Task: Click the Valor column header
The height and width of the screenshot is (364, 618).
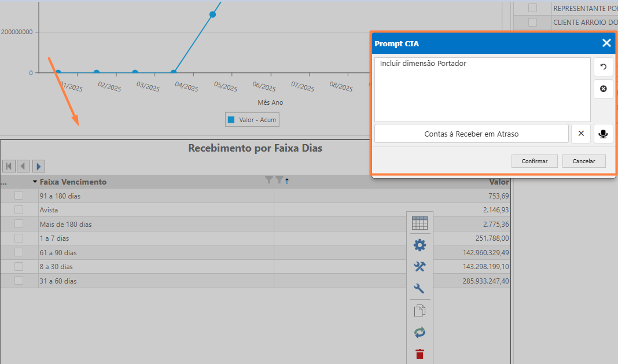Action: pyautogui.click(x=499, y=182)
